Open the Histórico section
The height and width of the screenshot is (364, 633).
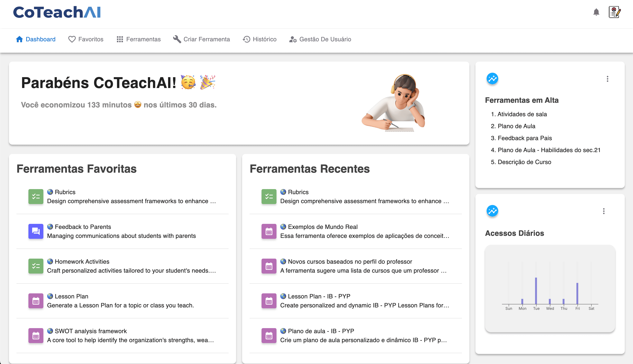(x=260, y=39)
